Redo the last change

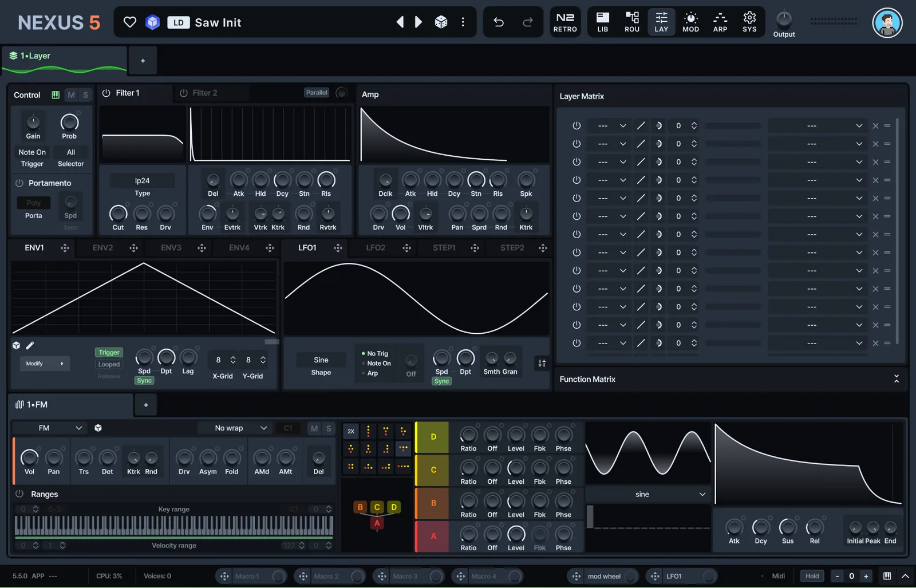click(527, 22)
